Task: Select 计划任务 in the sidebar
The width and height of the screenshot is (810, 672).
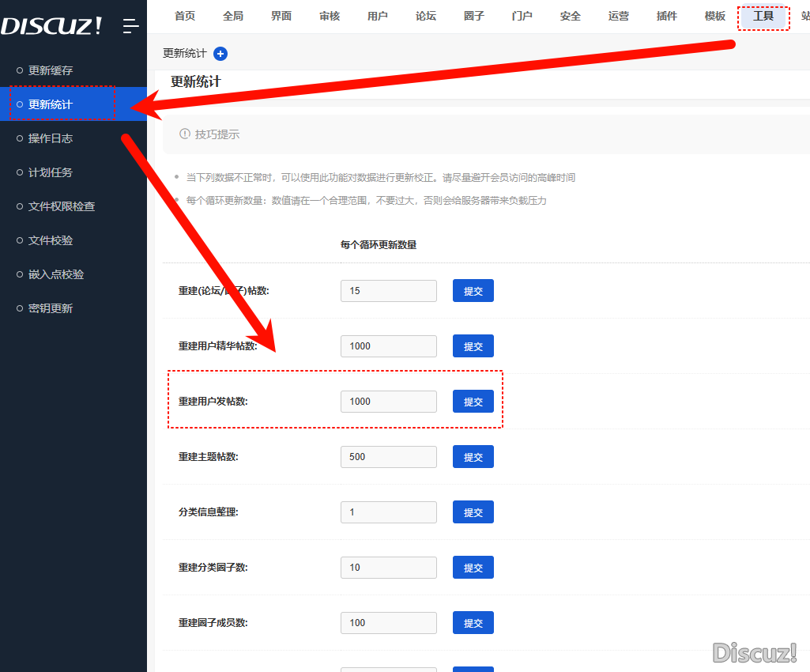Action: click(51, 172)
